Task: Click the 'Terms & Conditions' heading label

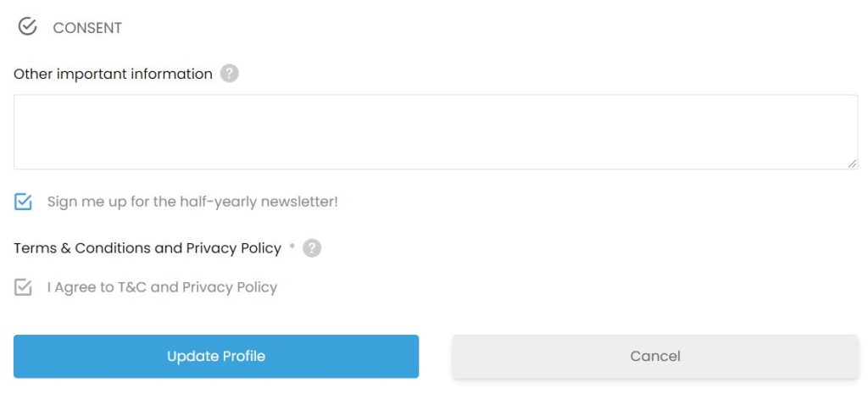Action: tap(147, 248)
